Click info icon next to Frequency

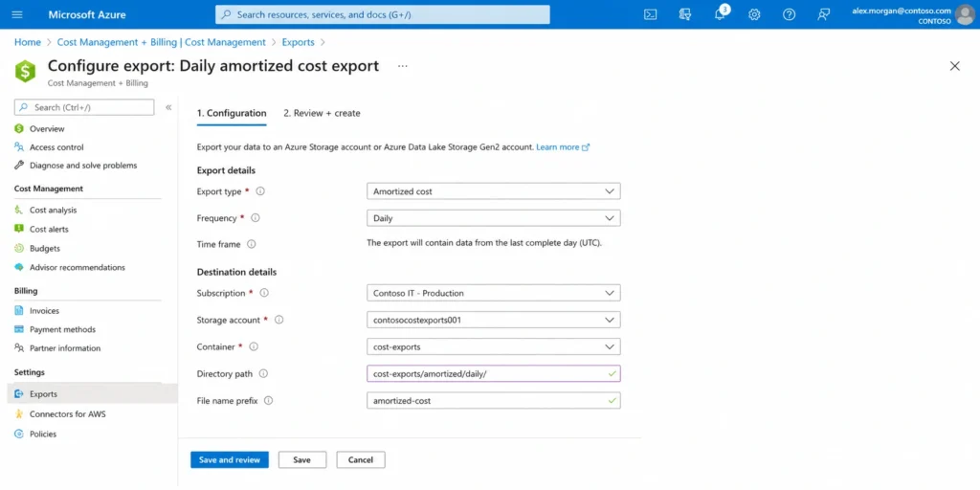click(x=255, y=218)
